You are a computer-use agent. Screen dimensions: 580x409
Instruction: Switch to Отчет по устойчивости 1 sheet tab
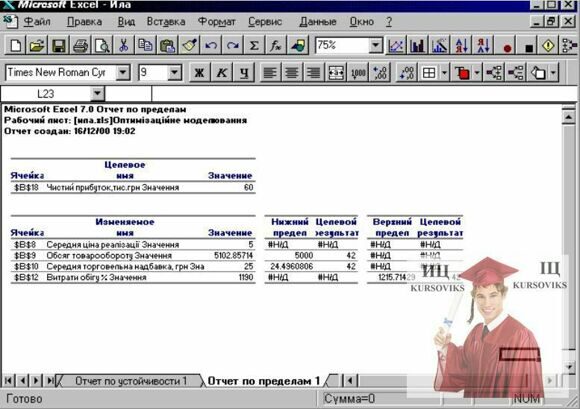click(x=131, y=381)
